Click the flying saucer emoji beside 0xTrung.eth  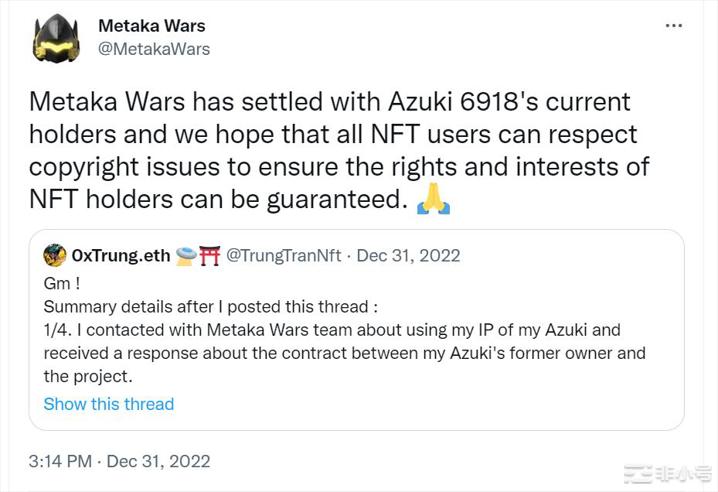pyautogui.click(x=185, y=255)
